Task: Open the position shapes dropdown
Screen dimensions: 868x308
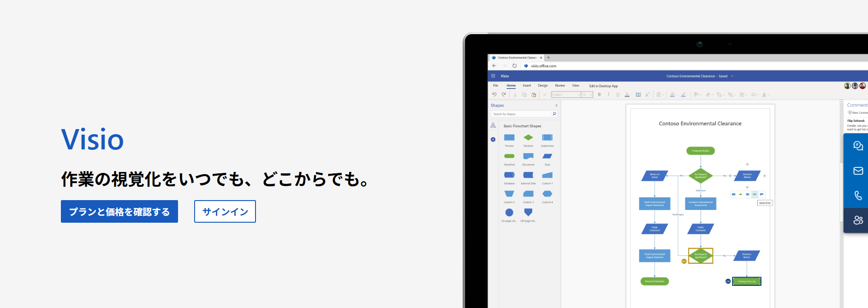Action: point(709,95)
